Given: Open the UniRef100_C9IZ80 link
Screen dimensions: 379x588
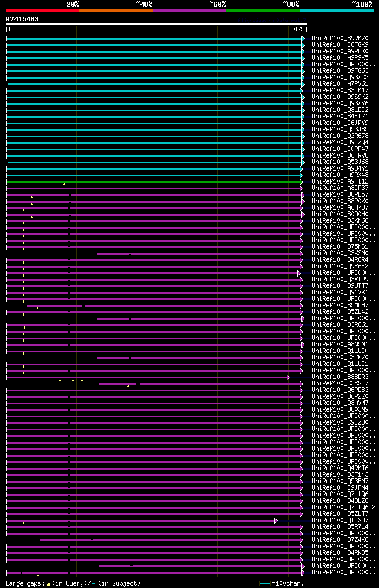Looking at the screenshot, I should (x=340, y=423).
